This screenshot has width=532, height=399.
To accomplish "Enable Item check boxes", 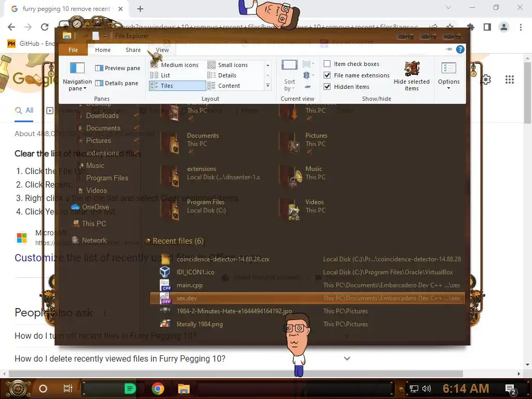I will pos(352,64).
